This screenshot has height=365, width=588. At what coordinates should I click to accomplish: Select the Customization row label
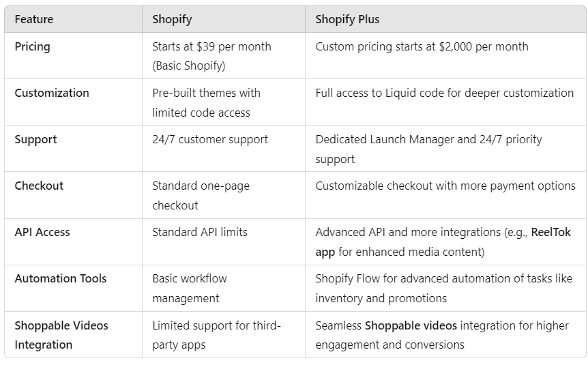pyautogui.click(x=52, y=93)
